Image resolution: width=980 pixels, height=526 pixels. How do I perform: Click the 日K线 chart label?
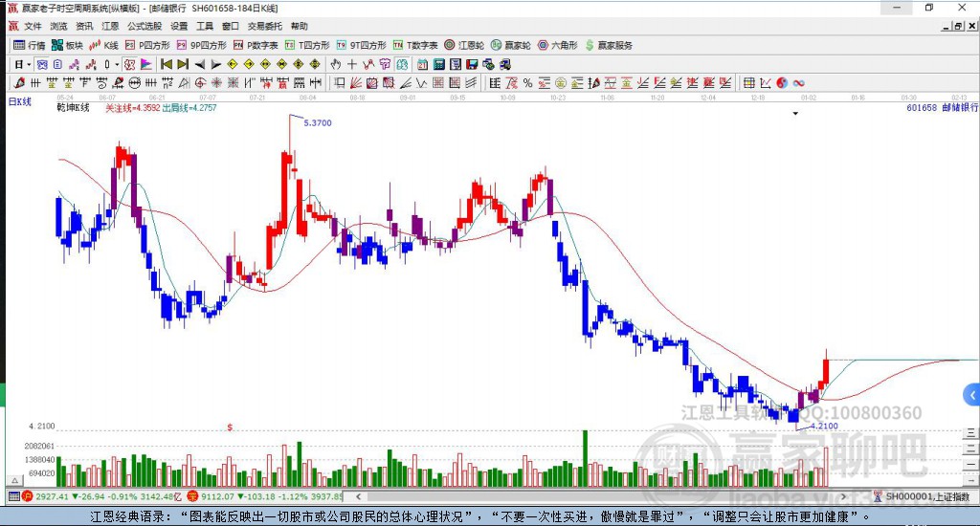point(19,101)
